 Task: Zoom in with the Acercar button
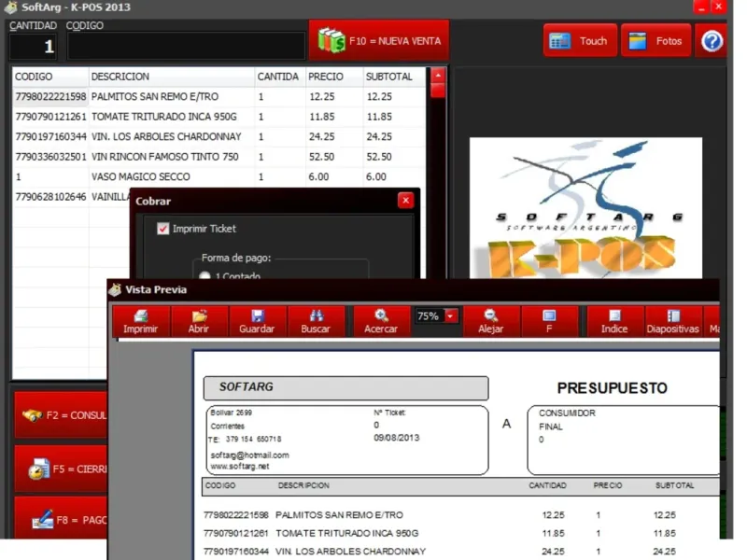point(381,321)
